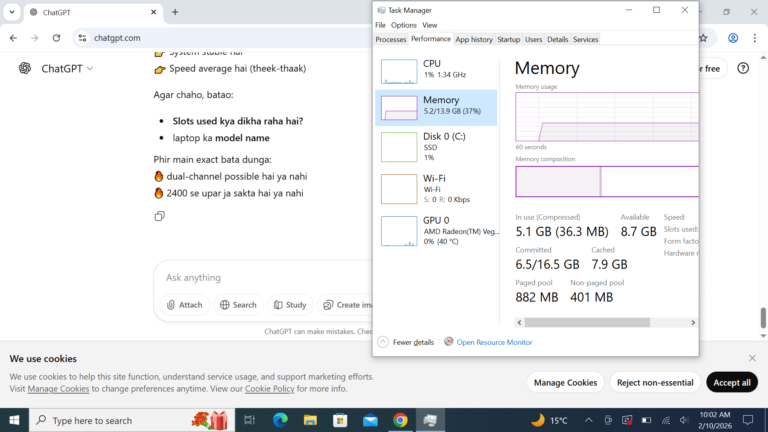Click the Memory usage graph
The image size is (768, 432).
[607, 117]
